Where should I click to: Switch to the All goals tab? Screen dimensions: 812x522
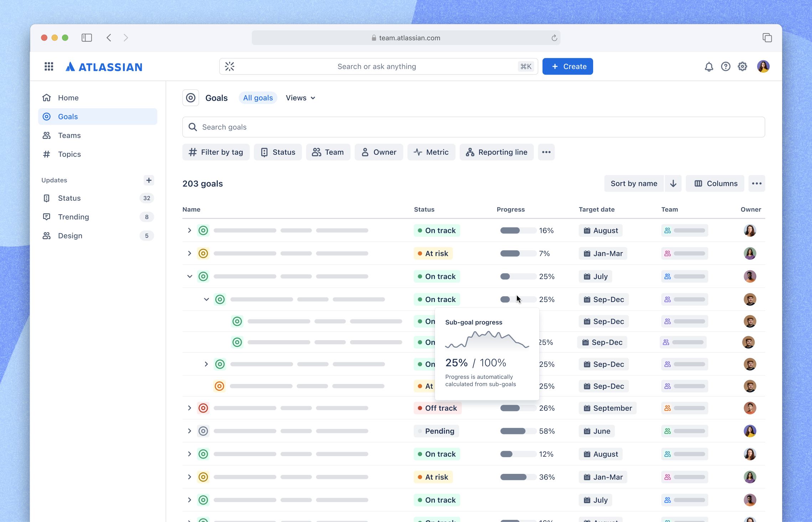(258, 98)
